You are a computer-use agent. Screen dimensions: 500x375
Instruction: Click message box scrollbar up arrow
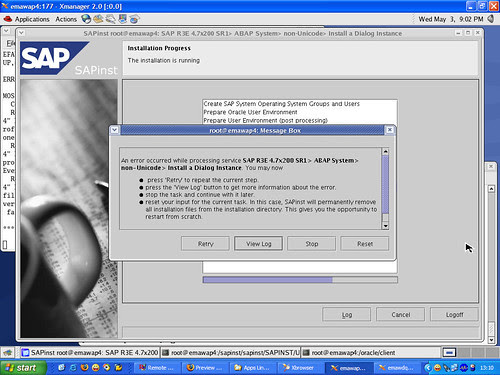point(385,152)
